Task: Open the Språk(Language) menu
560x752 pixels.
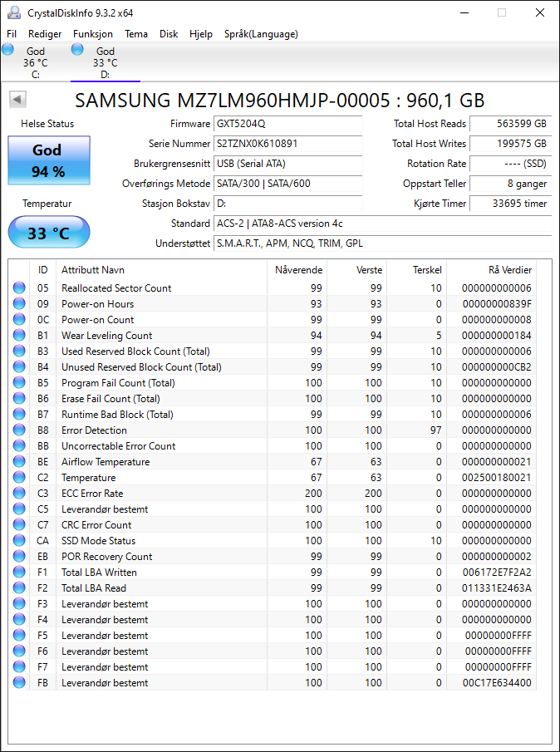Action: [x=261, y=34]
